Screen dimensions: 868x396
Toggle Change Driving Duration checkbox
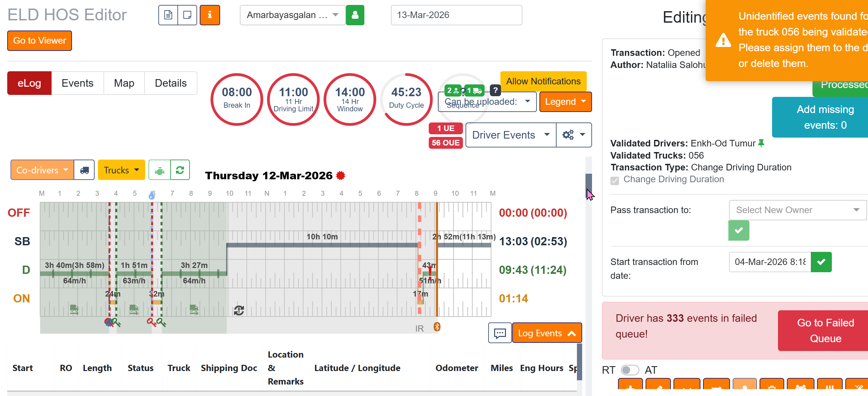pos(615,180)
